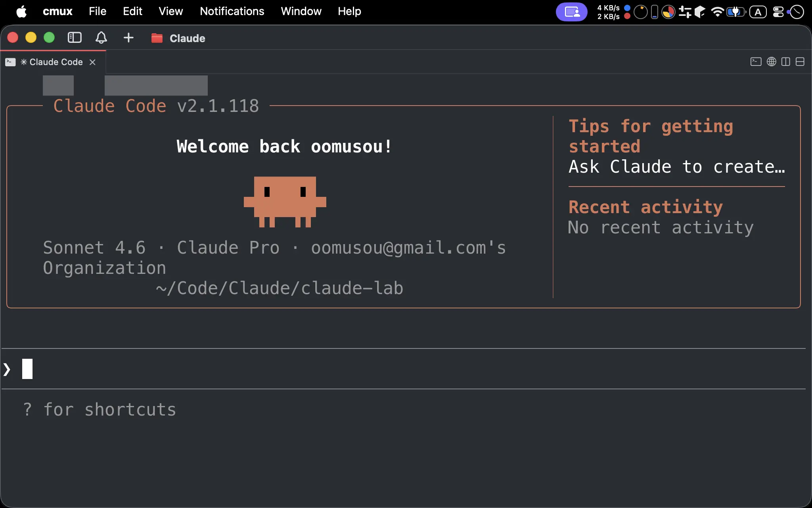Click the 'Welcome back oomusou!' heading
The height and width of the screenshot is (508, 812).
[284, 146]
